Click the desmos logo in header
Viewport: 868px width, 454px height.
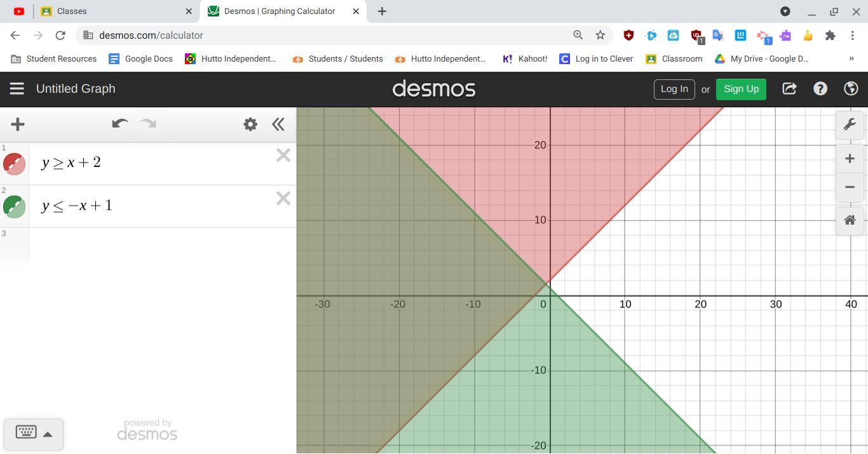(x=434, y=89)
